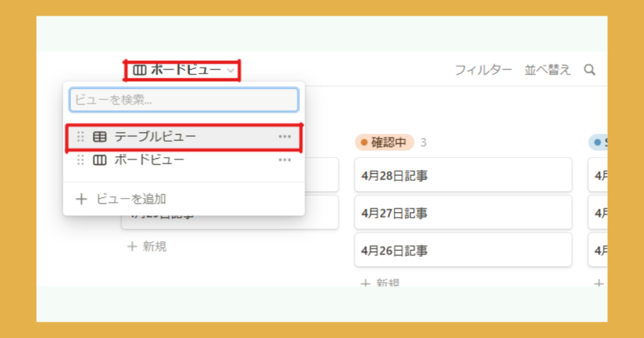
Task: Click the search magnifier icon
Action: pos(589,70)
